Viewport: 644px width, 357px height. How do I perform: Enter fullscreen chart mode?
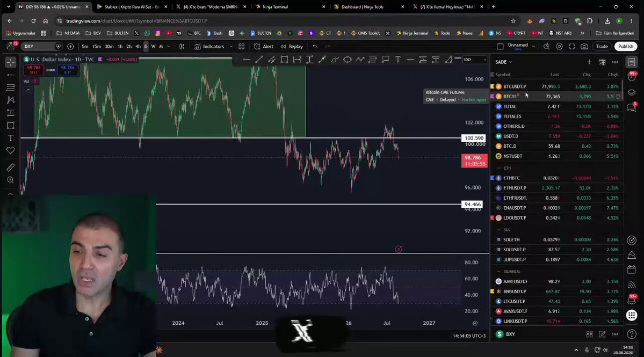(571, 46)
